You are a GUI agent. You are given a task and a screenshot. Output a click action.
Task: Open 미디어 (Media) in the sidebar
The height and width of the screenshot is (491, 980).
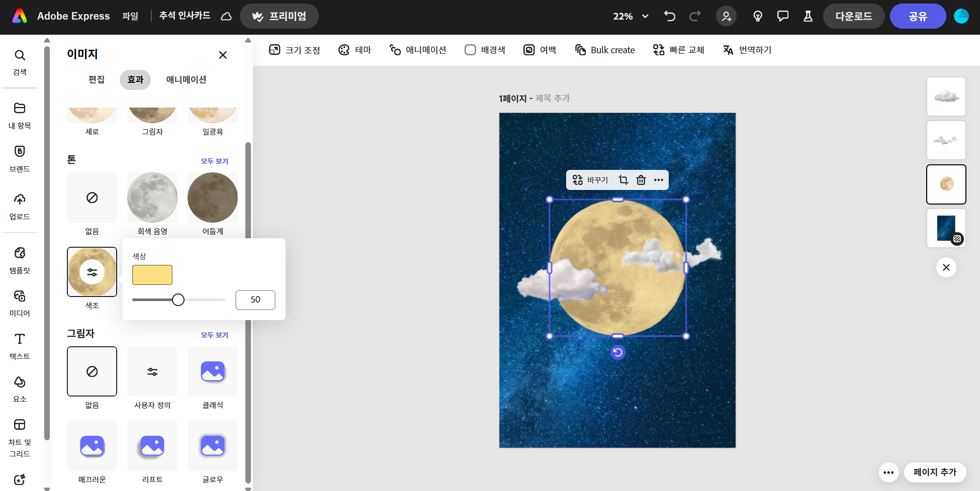coord(20,303)
